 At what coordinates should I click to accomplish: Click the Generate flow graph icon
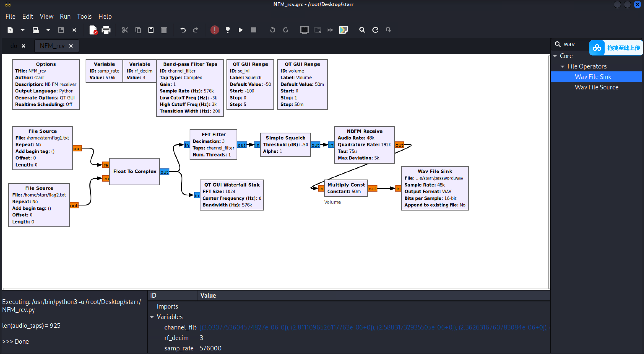[x=228, y=30]
